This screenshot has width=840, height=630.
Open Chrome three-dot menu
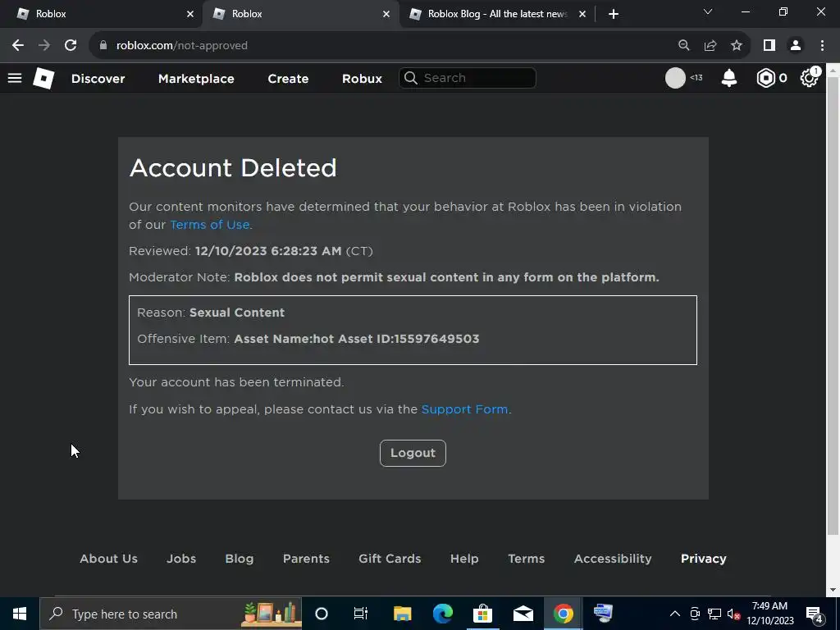tap(822, 46)
